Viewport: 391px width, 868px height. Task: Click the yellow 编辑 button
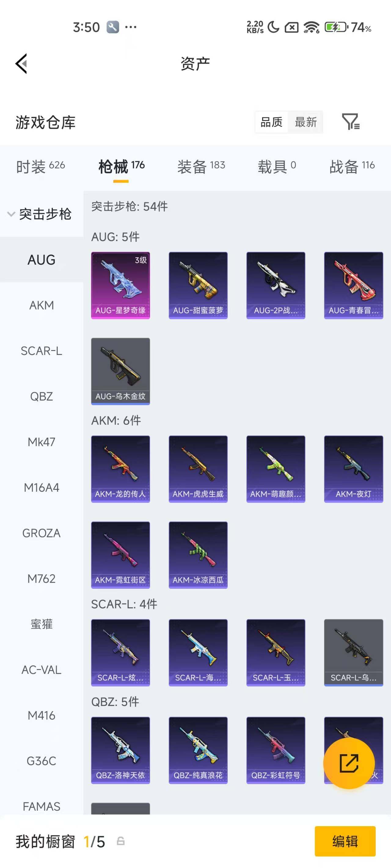345,841
